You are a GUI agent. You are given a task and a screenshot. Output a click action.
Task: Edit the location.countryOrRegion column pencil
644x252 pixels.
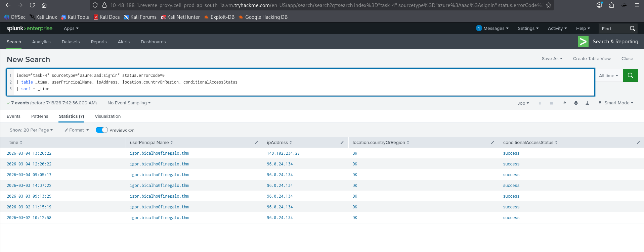(x=492, y=143)
